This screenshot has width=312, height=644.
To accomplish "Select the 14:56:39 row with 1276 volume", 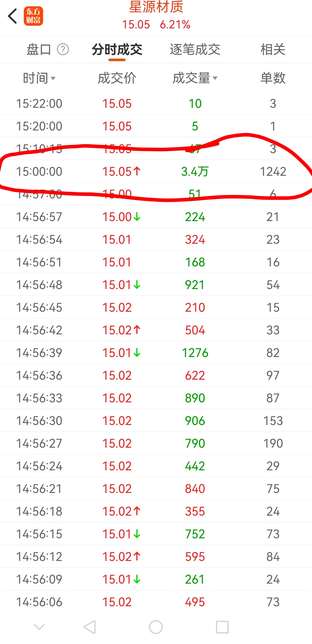I will point(156,353).
